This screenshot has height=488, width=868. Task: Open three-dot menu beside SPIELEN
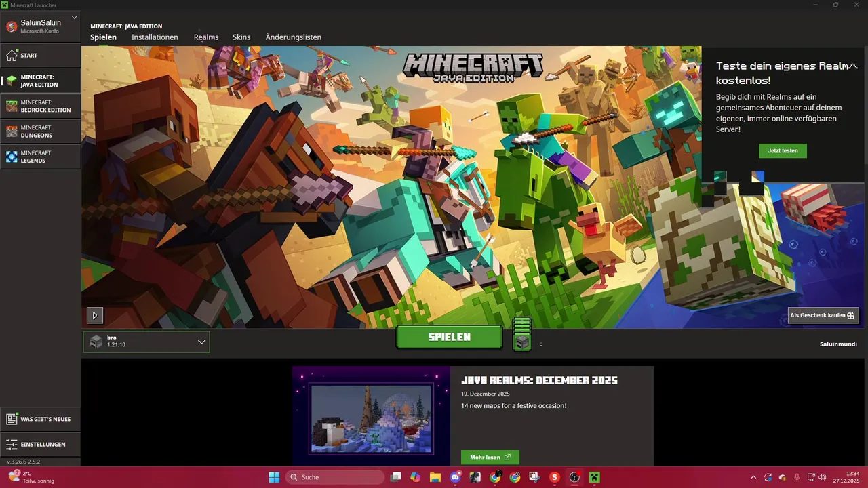[x=541, y=344]
